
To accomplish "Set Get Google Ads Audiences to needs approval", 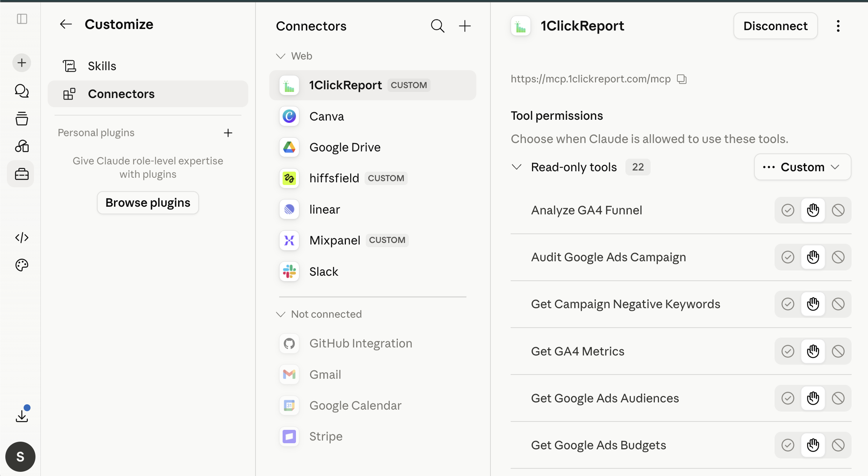I will coord(813,398).
